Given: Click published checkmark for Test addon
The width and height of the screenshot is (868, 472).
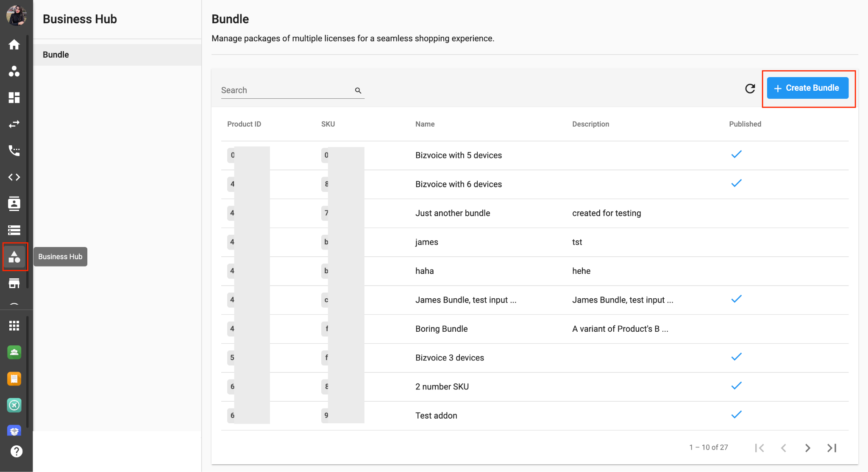Looking at the screenshot, I should point(737,414).
